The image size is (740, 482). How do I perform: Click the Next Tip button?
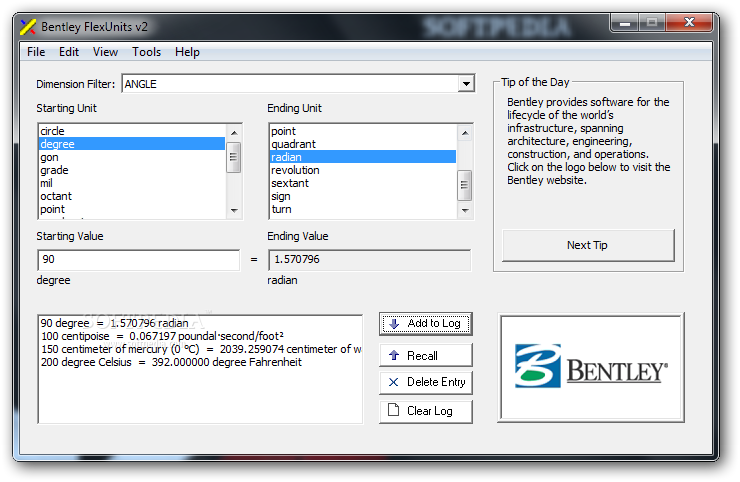coord(588,245)
